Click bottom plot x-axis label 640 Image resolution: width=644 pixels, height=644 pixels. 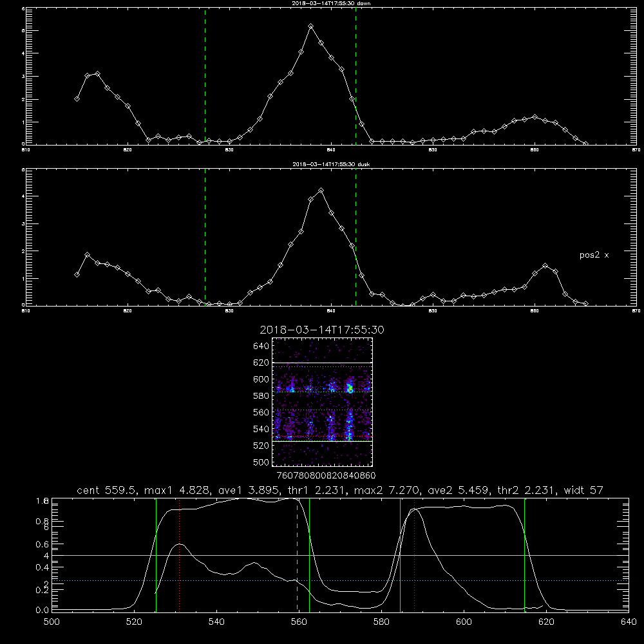click(629, 622)
